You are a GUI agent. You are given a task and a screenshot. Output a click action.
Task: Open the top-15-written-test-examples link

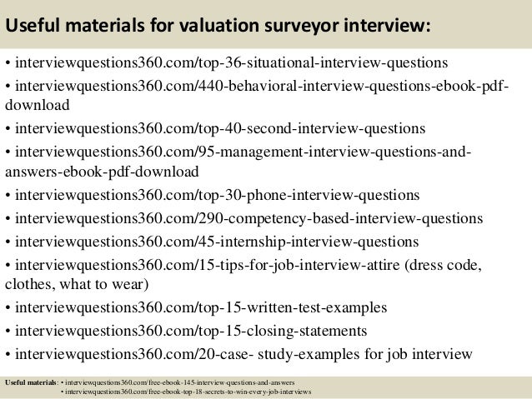(x=201, y=308)
